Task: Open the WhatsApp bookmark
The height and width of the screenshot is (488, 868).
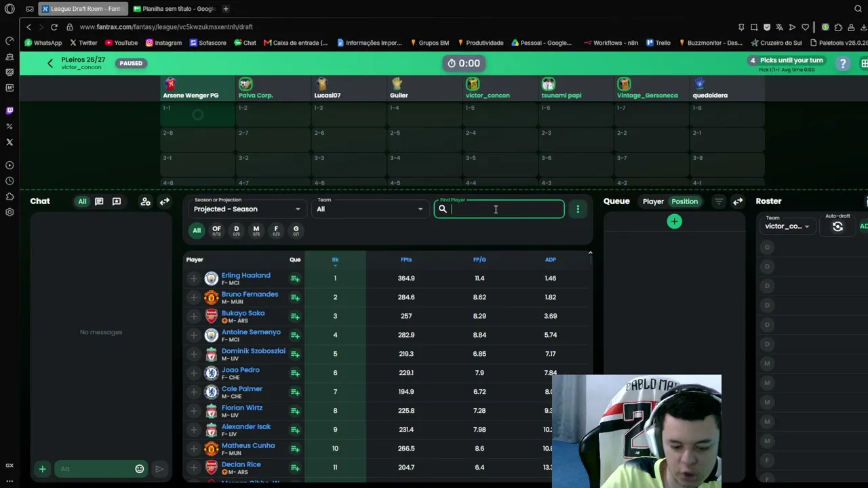Action: (43, 43)
